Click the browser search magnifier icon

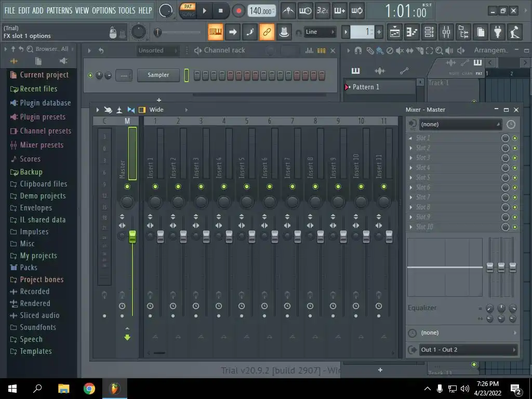(30, 49)
